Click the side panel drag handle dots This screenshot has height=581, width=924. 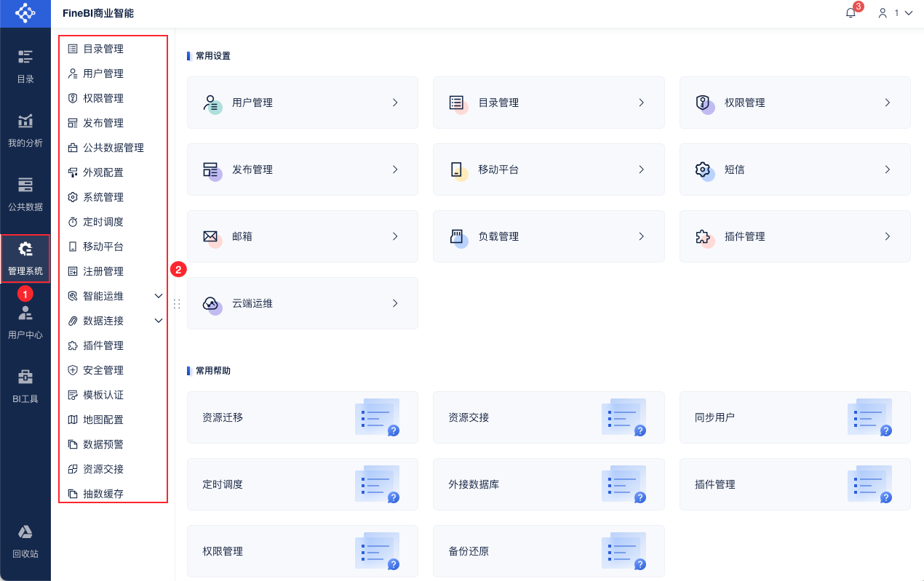click(176, 304)
